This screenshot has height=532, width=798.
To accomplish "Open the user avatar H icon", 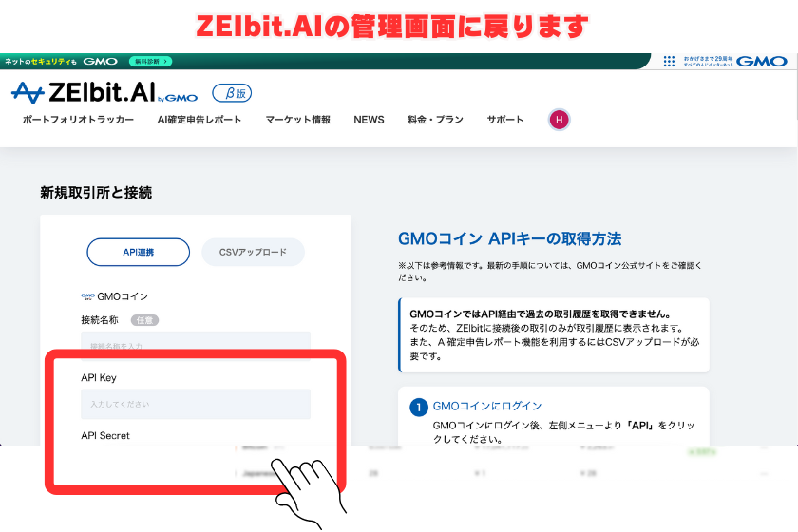I will click(560, 120).
